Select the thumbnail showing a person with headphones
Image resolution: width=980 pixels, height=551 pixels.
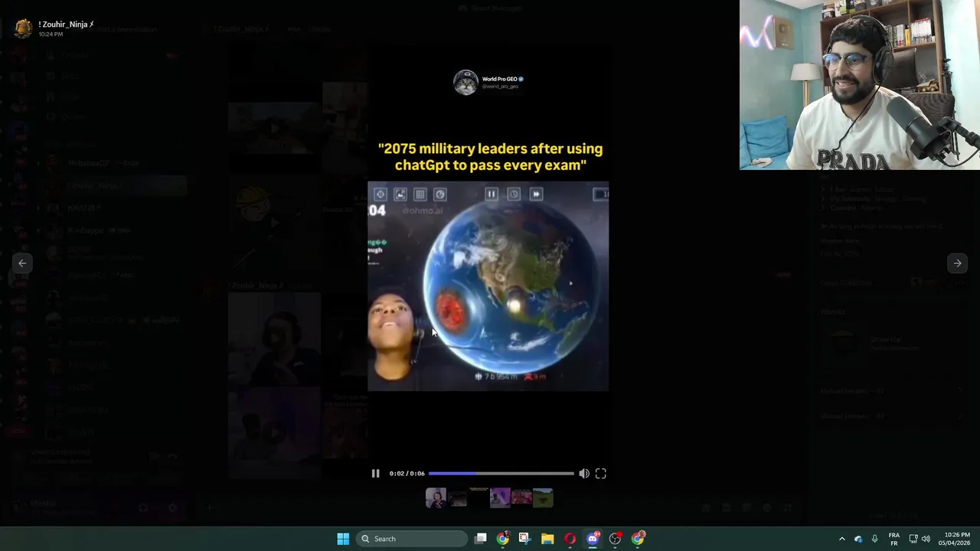pyautogui.click(x=436, y=498)
